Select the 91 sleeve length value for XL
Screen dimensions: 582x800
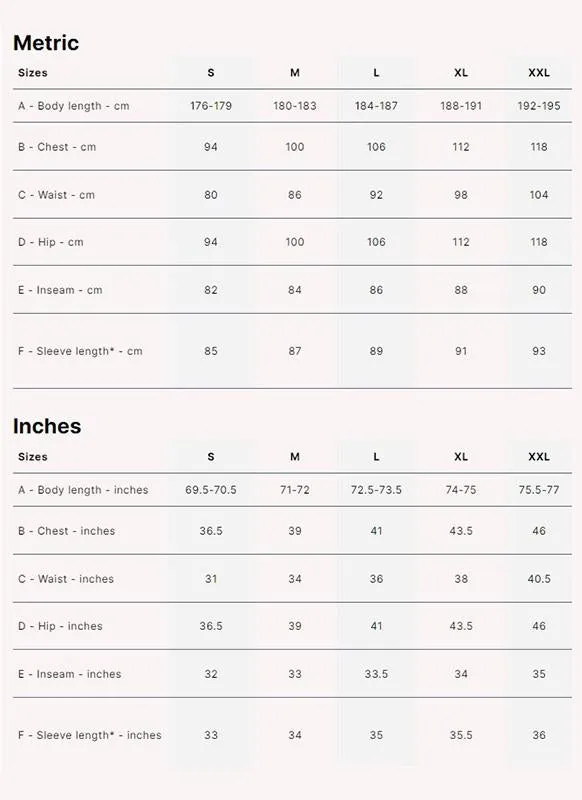coord(461,352)
